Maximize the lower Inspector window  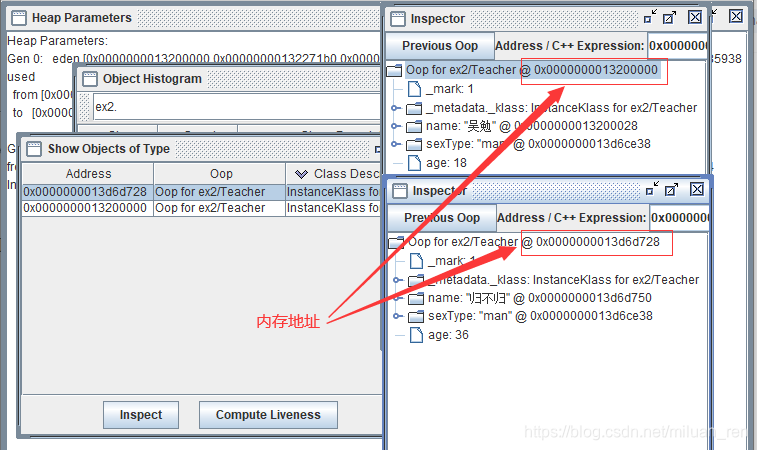point(672,189)
